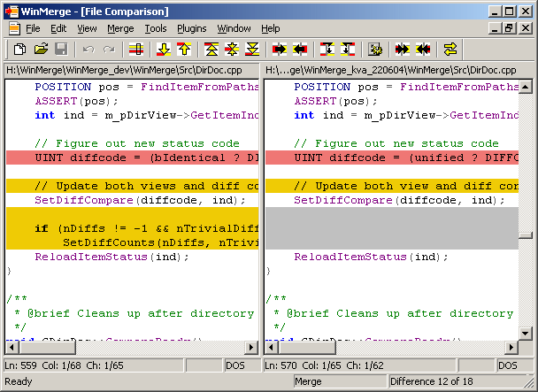
Task: Click '@brief Cleans up after directory' in right pane
Action: pyautogui.click(x=400, y=313)
